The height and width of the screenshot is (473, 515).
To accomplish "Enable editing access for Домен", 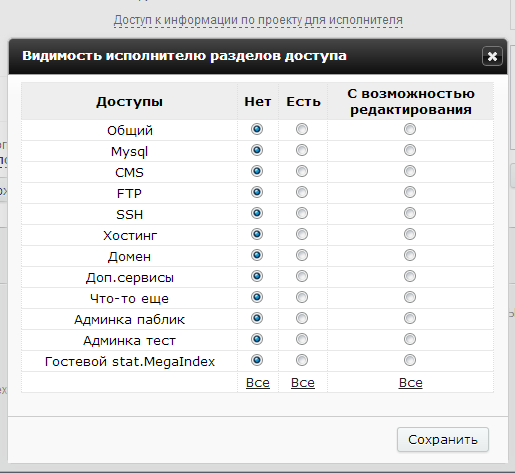I will 410,255.
